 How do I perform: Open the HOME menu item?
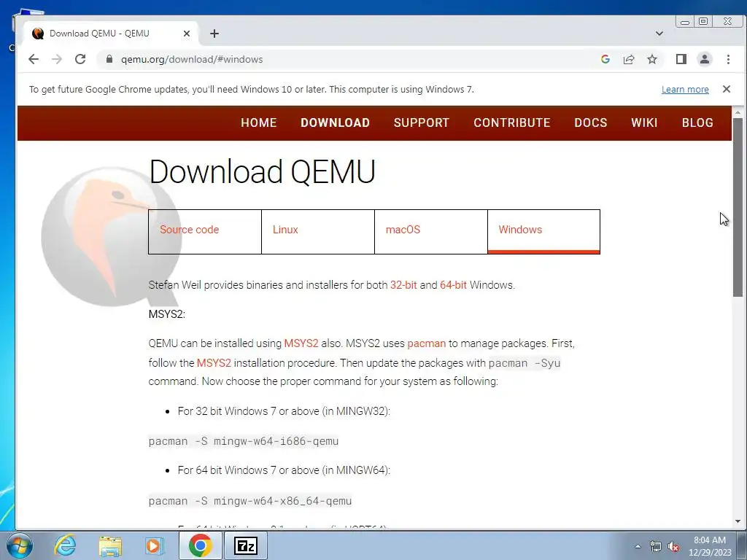259,122
